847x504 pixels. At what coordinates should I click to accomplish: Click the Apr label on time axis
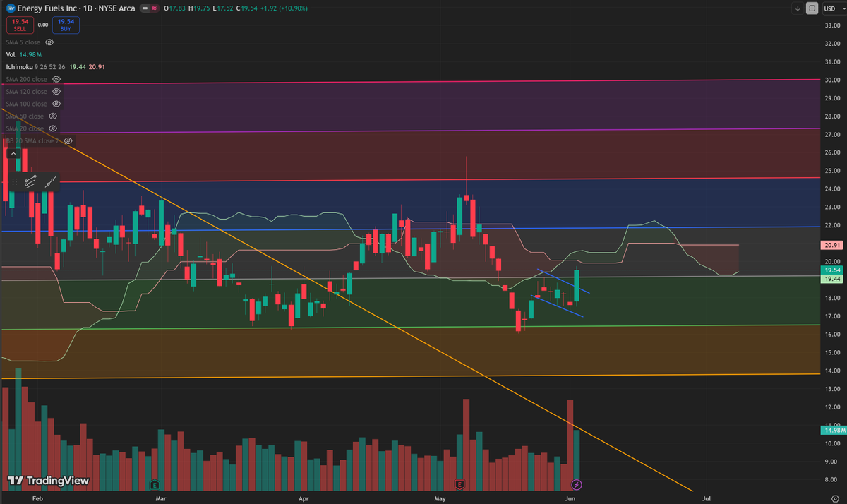coord(304,497)
